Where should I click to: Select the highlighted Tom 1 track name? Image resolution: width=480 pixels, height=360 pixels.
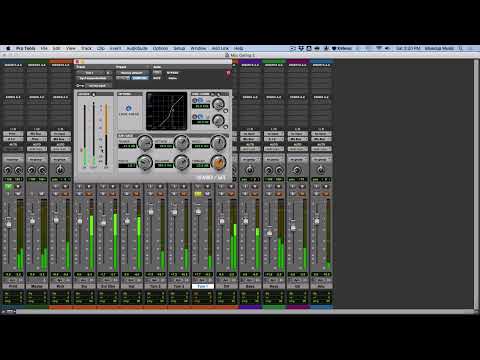point(203,286)
